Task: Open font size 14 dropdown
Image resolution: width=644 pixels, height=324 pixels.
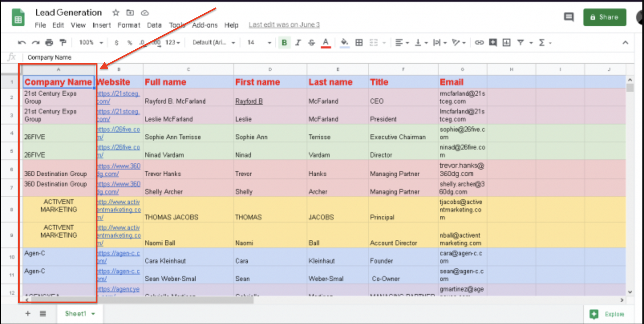Action: click(x=259, y=43)
